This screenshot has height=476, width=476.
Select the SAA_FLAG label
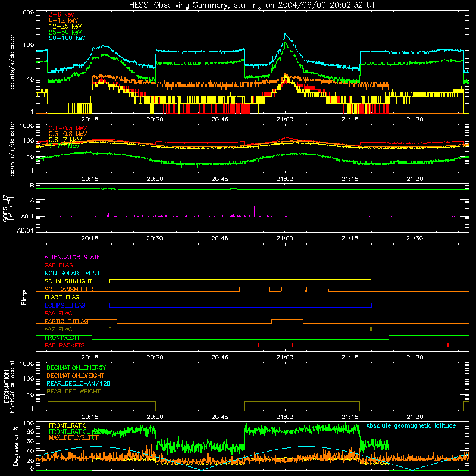click(58, 313)
